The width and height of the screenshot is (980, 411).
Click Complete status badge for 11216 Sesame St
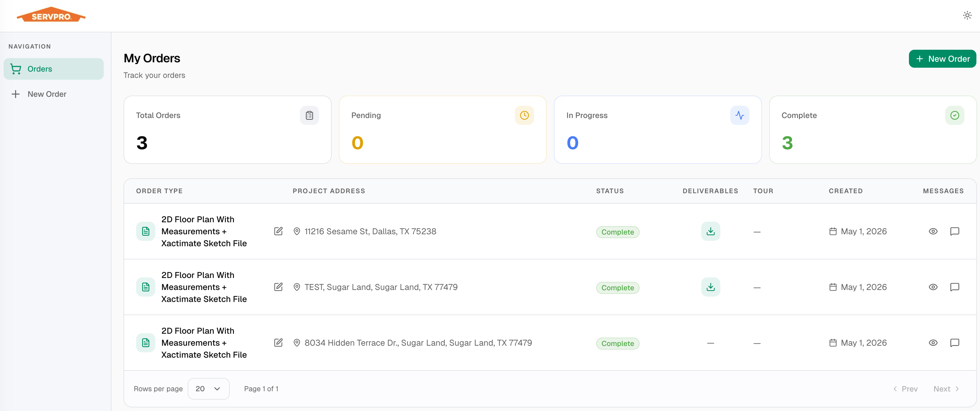point(617,232)
